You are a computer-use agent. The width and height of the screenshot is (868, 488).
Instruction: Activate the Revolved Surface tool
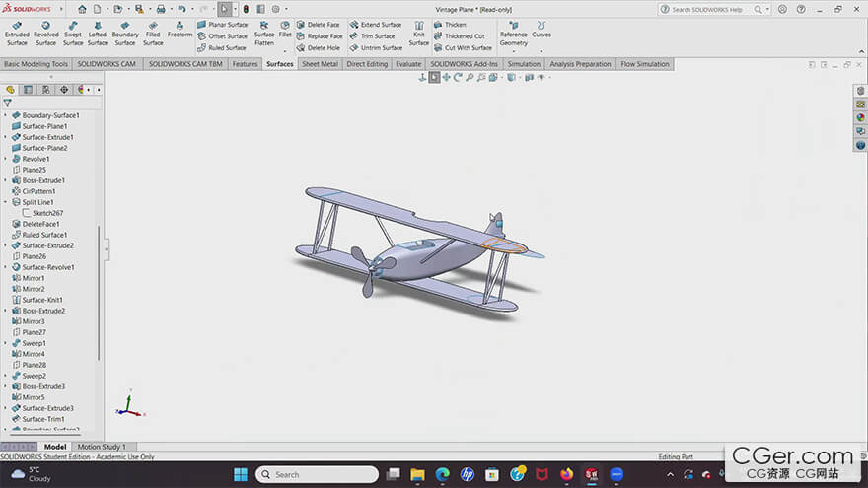[45, 33]
